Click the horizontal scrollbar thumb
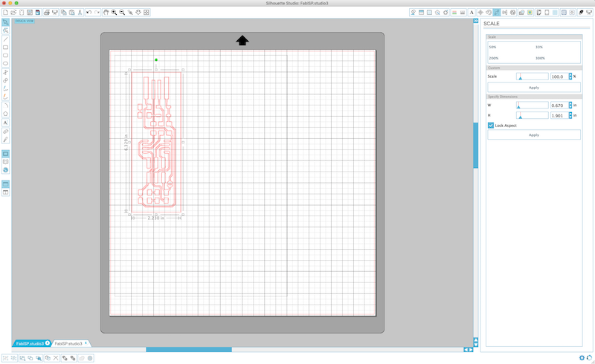 point(189,350)
